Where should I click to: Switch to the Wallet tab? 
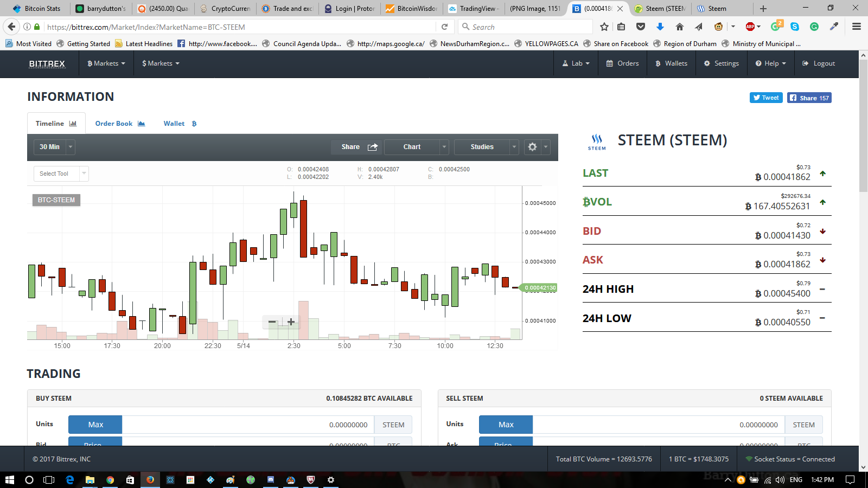point(180,124)
